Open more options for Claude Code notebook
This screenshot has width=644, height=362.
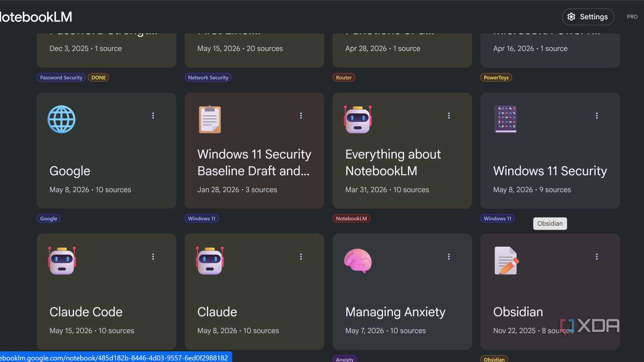(153, 257)
